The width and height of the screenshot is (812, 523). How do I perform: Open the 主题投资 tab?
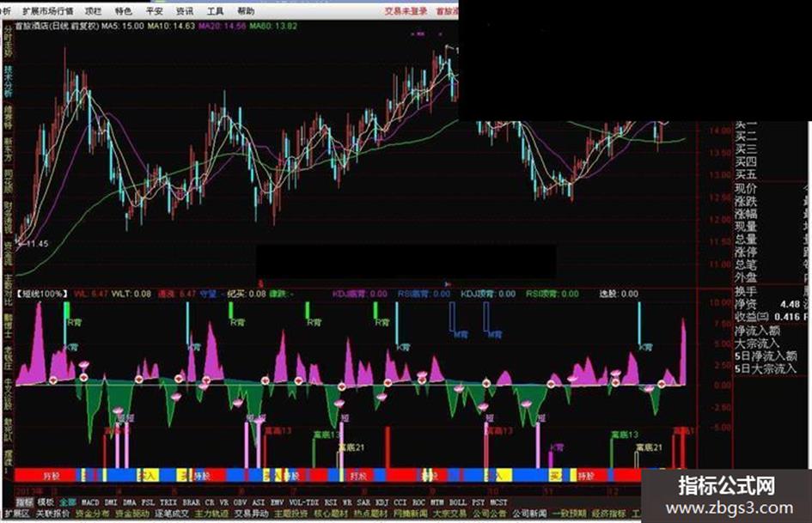(x=291, y=514)
